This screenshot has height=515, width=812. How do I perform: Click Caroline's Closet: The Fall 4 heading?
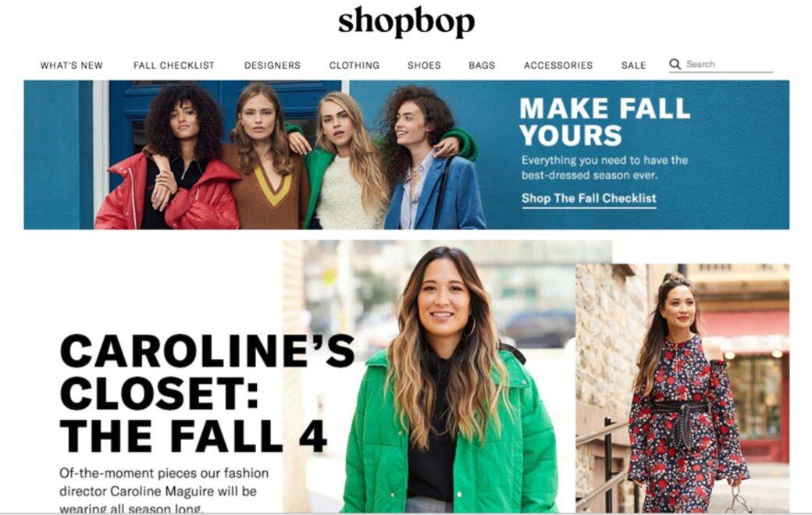(207, 393)
